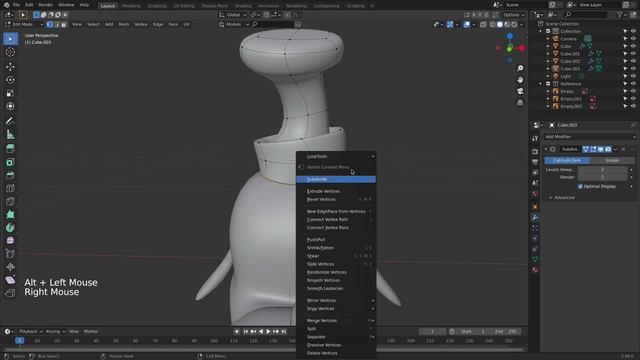Toggle Optimal Display checkbox
The image size is (640, 360).
click(580, 187)
